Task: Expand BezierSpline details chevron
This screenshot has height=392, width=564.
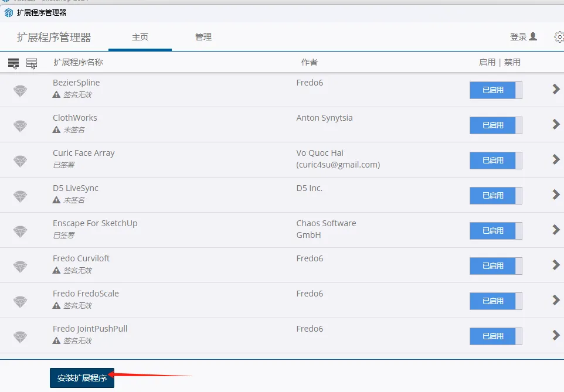Action: click(x=556, y=89)
